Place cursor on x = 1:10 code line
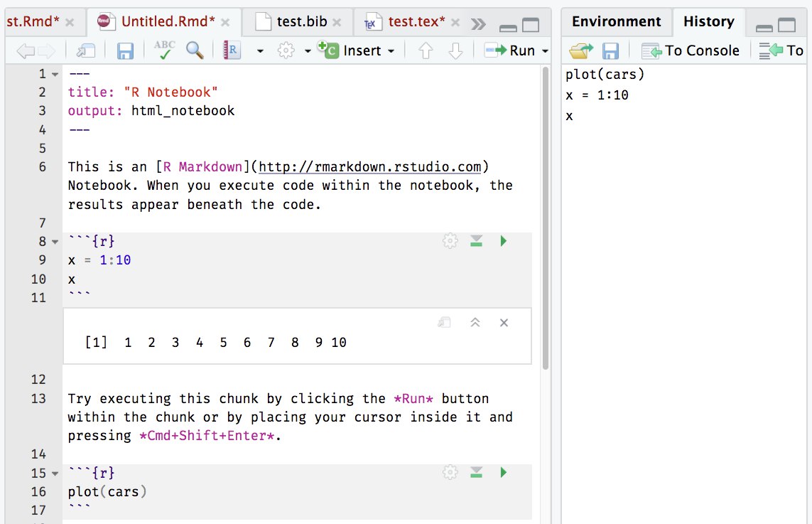The width and height of the screenshot is (812, 524). tap(99, 260)
